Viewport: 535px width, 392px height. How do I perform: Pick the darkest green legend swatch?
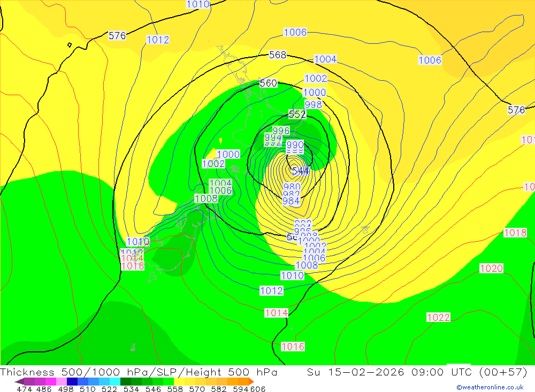coord(126,381)
